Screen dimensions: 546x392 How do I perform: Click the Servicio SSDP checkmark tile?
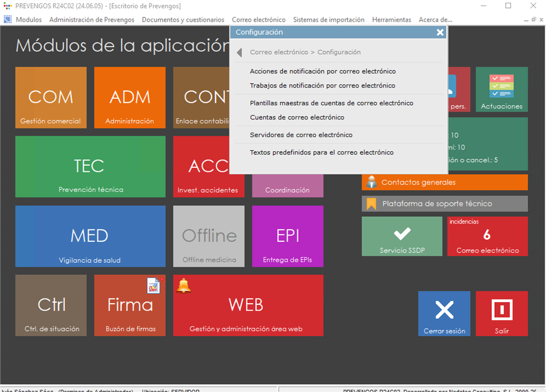pos(402,236)
